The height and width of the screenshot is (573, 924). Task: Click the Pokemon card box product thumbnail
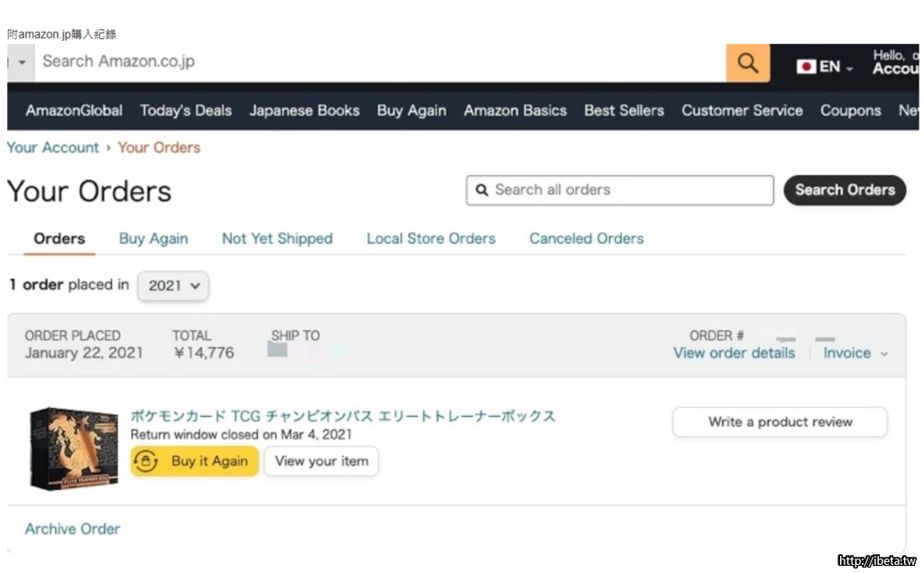(x=74, y=448)
